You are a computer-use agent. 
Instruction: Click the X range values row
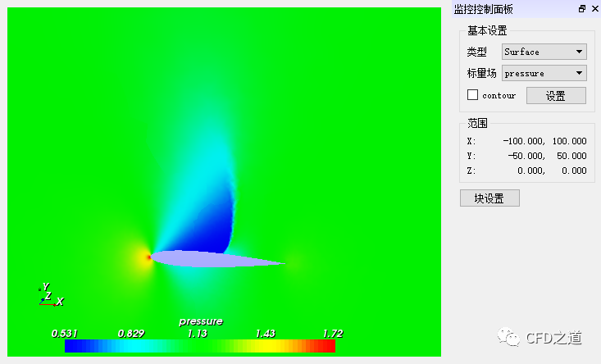(x=549, y=141)
